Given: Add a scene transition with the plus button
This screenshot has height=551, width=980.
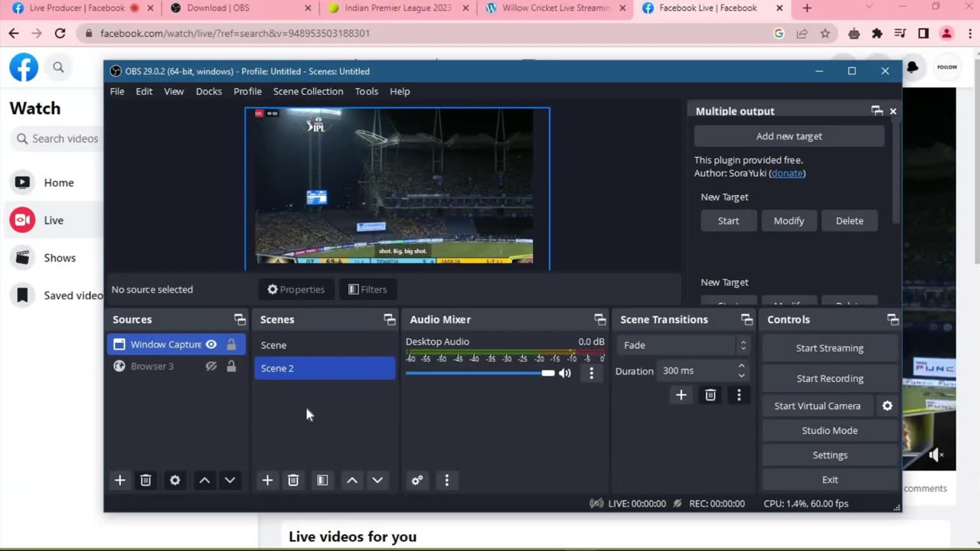Looking at the screenshot, I should click(x=681, y=395).
